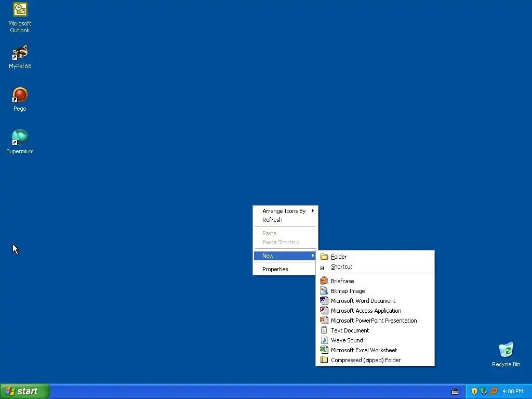532x399 pixels.
Task: Click the Folder icon in New submenu
Action: 324,257
